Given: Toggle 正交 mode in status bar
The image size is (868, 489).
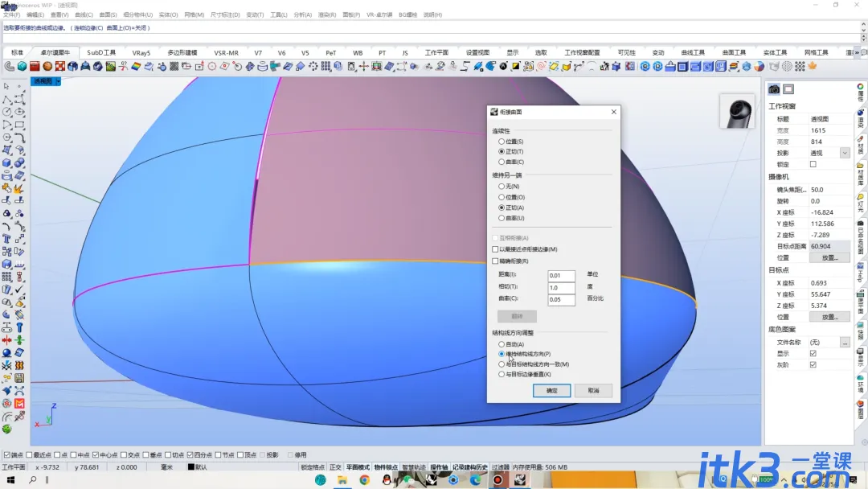Looking at the screenshot, I should coord(335,467).
